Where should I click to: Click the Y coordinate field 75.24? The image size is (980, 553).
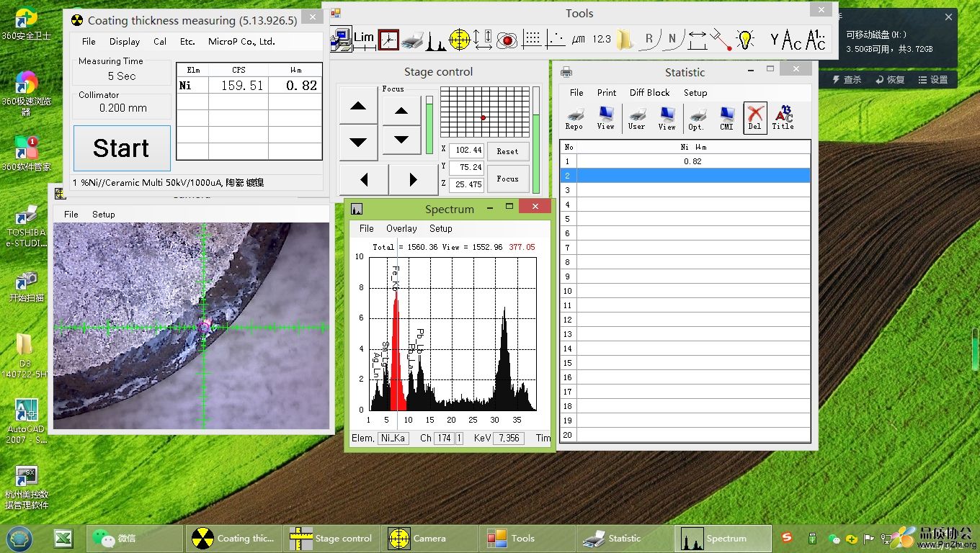coord(467,167)
